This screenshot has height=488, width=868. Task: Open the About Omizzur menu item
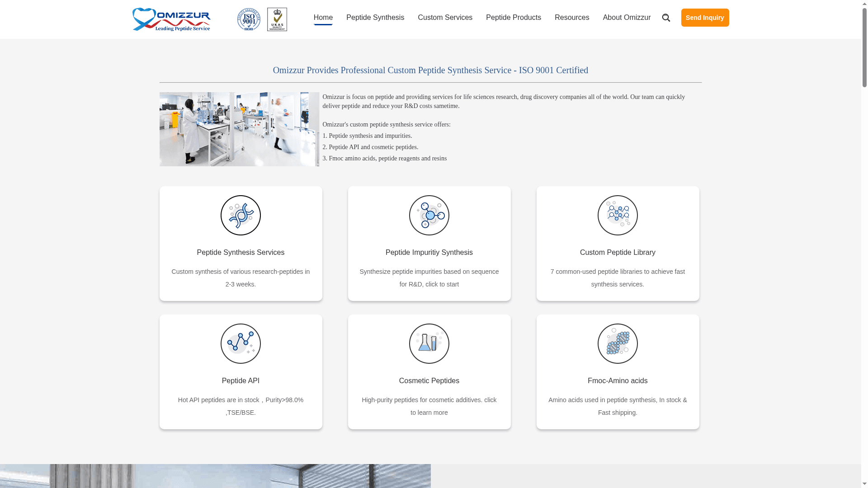[626, 17]
